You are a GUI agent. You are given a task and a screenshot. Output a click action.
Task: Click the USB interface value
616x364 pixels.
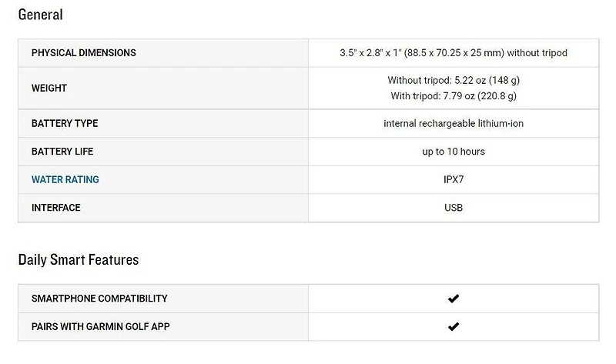pyautogui.click(x=454, y=208)
